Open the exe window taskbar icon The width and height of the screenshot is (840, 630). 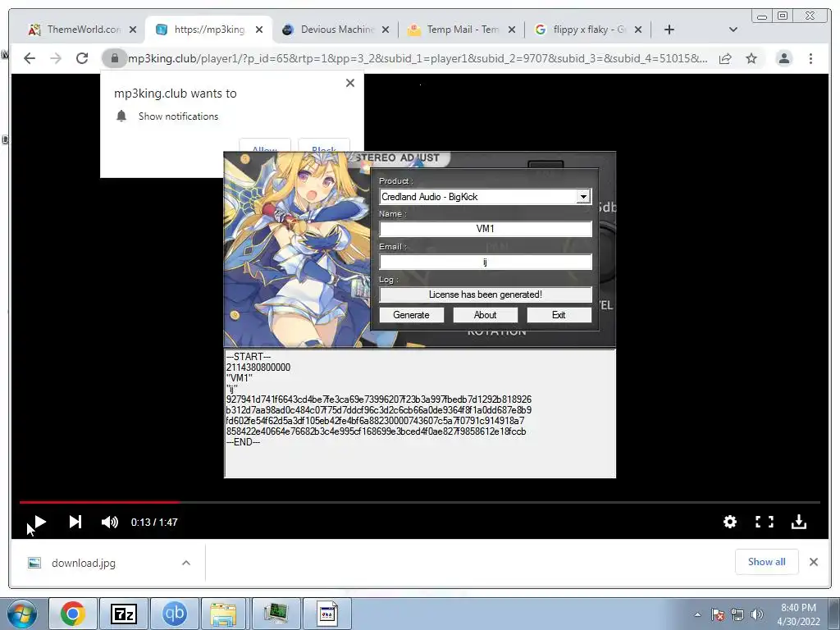click(x=326, y=614)
